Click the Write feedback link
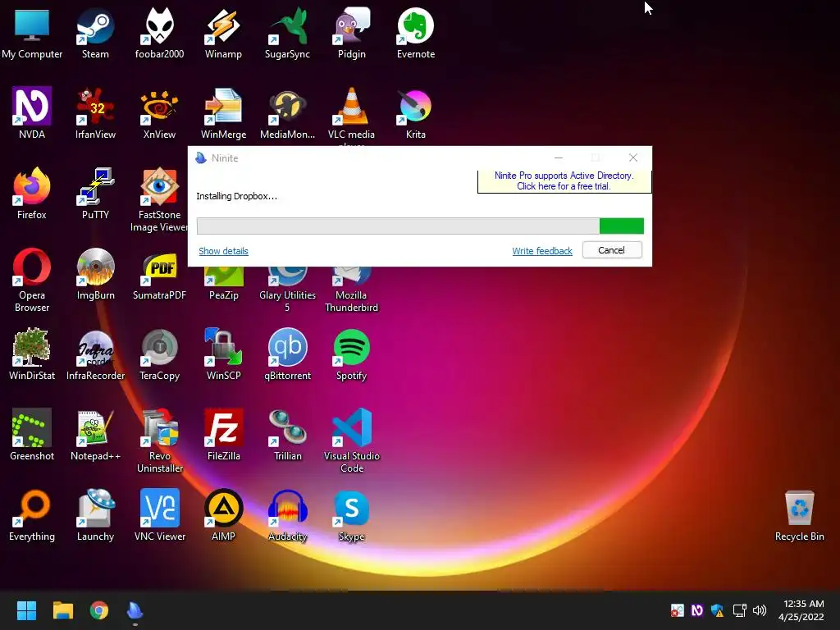 (x=542, y=251)
